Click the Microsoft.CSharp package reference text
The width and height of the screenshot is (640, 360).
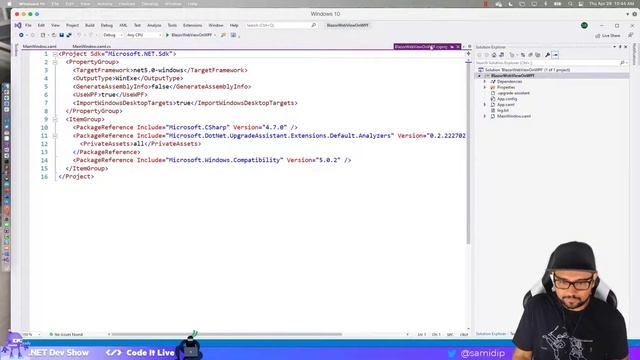tap(198, 127)
